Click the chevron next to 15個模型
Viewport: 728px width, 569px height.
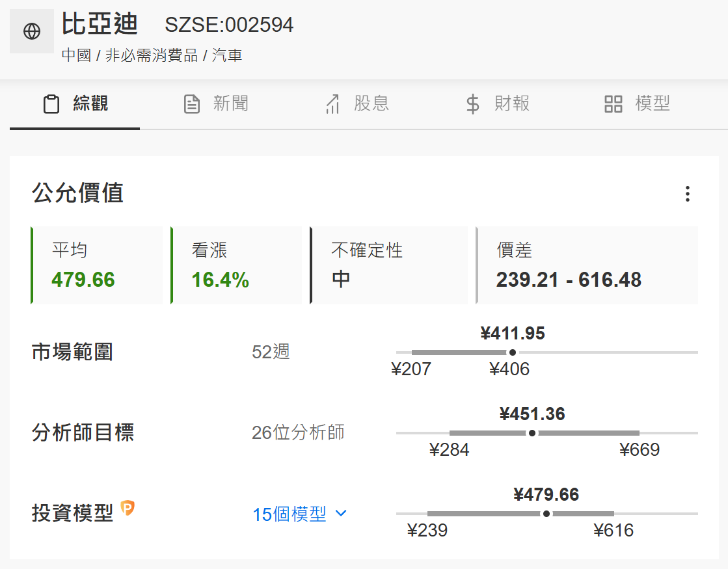coord(341,513)
